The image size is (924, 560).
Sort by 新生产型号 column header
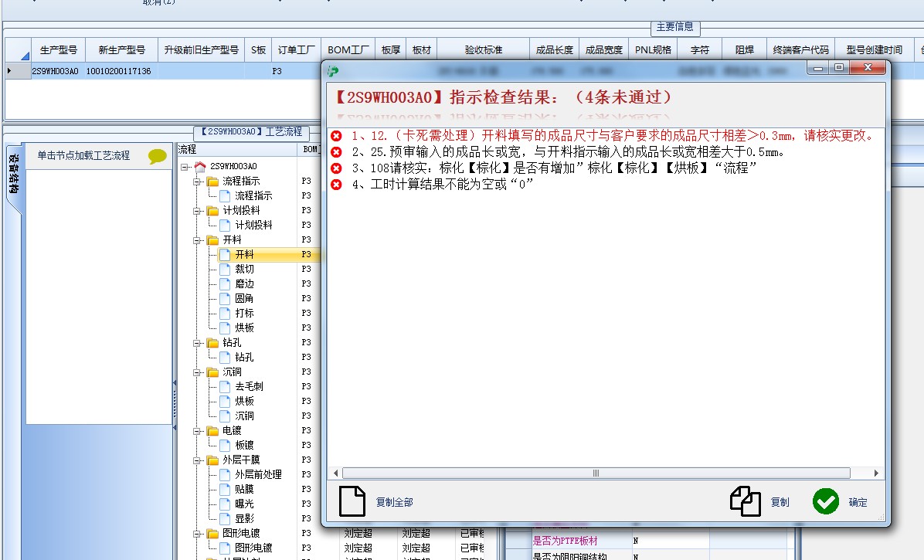[121, 50]
